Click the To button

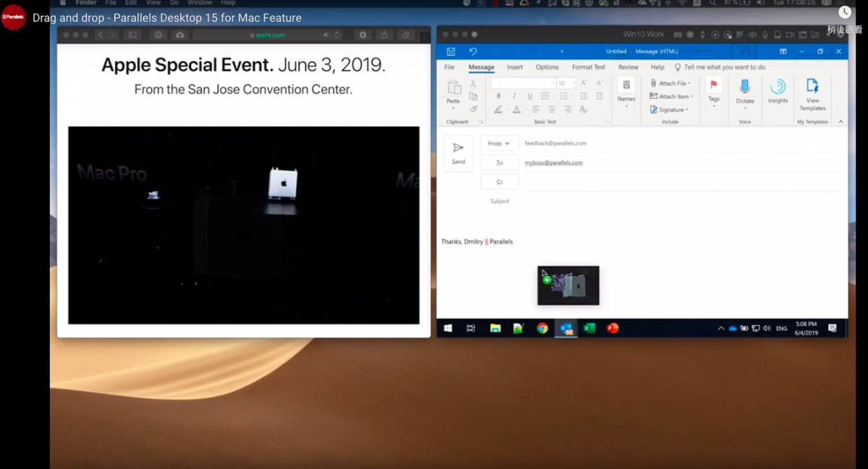[500, 163]
